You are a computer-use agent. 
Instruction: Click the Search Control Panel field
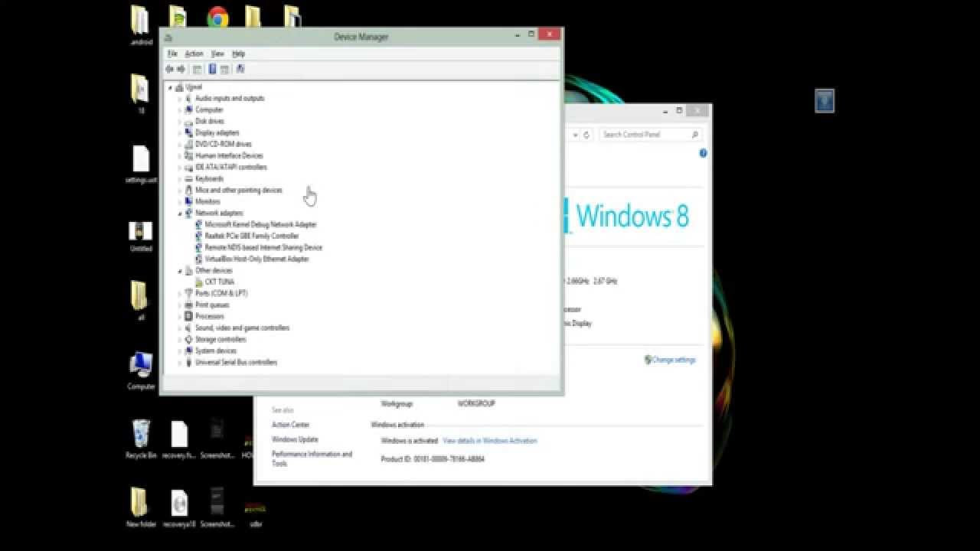(x=649, y=135)
